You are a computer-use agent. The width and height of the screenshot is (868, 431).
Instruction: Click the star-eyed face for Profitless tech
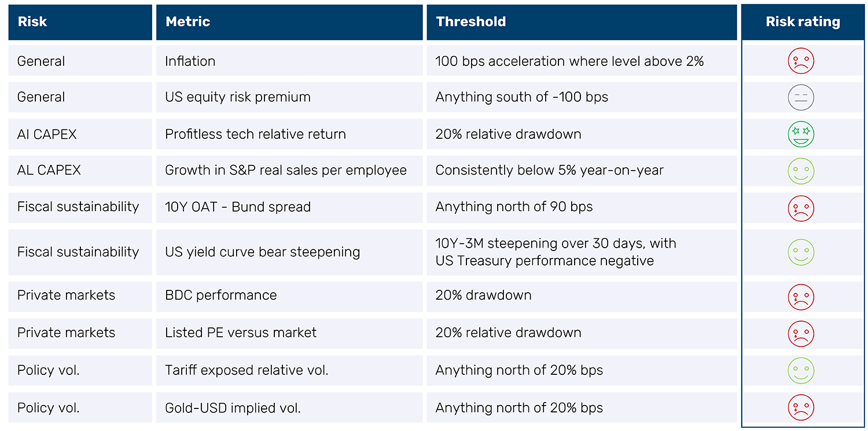pos(801,134)
